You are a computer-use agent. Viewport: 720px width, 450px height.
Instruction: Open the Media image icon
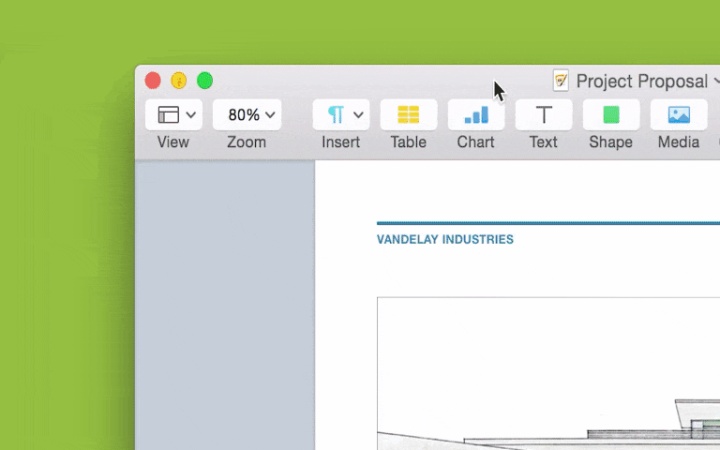[x=679, y=115]
